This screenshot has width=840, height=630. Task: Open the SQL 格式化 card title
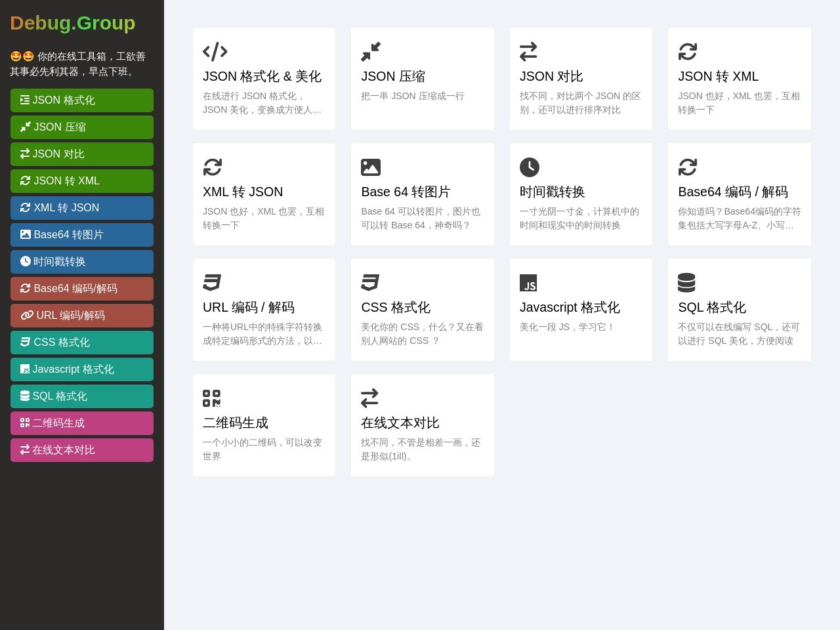point(712,307)
